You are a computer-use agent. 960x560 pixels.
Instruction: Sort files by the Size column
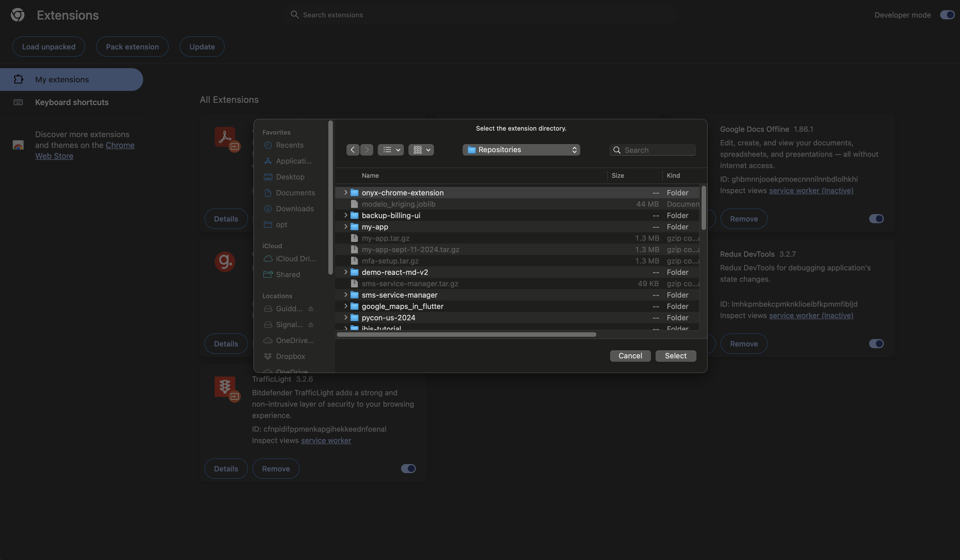(x=617, y=175)
